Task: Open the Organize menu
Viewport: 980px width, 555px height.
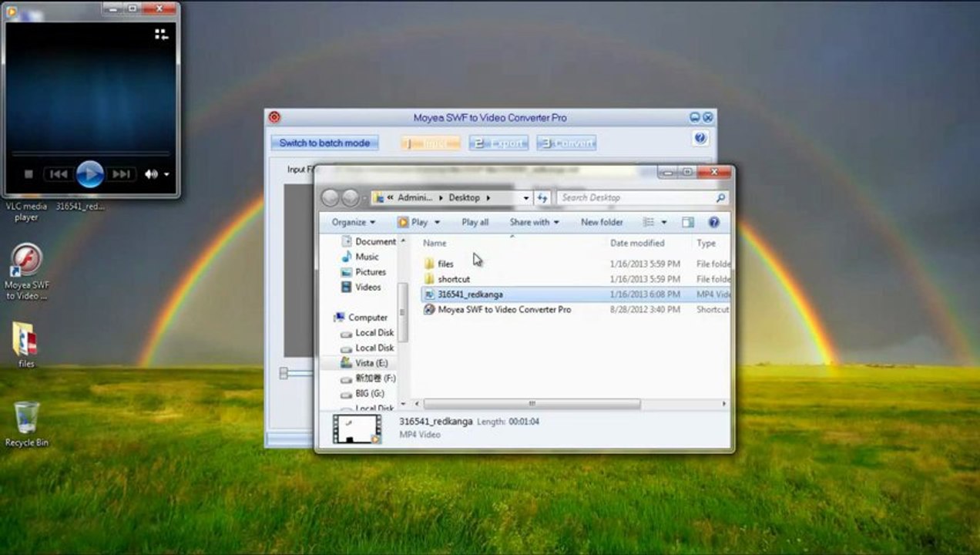Action: pos(354,222)
